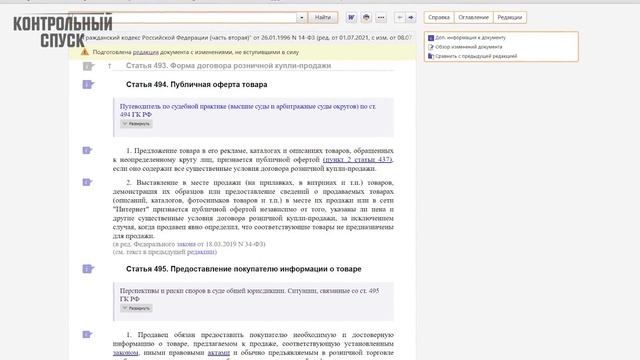This screenshot has width=640, height=360.
Task: Expand the Перспективы и риски споров block
Action: tap(136, 308)
